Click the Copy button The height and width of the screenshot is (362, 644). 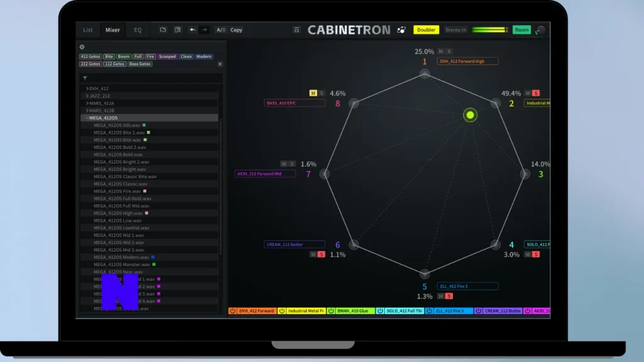click(x=236, y=30)
